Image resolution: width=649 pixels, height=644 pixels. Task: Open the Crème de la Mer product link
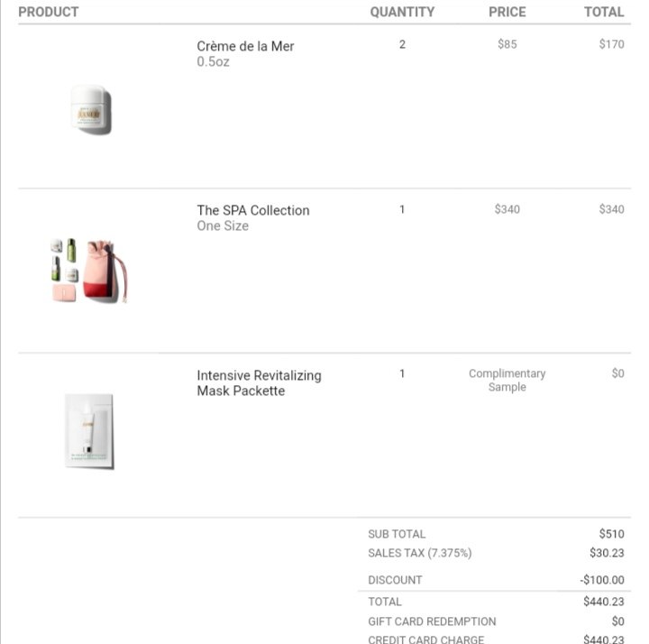(x=245, y=46)
